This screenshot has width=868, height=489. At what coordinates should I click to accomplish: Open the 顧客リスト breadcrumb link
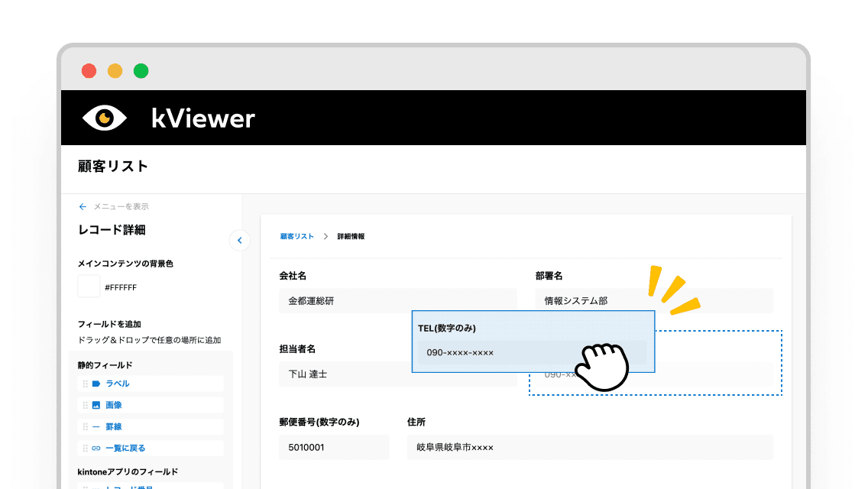point(296,237)
